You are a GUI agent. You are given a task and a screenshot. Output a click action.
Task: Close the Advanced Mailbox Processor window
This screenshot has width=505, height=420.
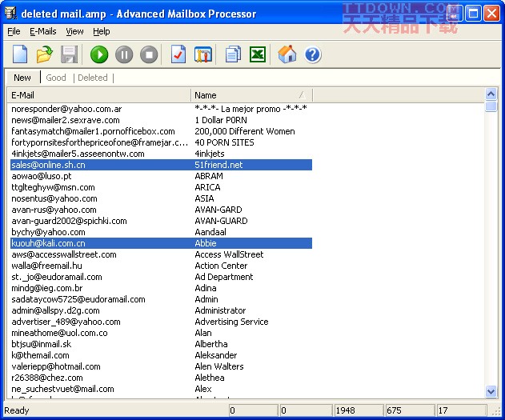click(x=492, y=14)
